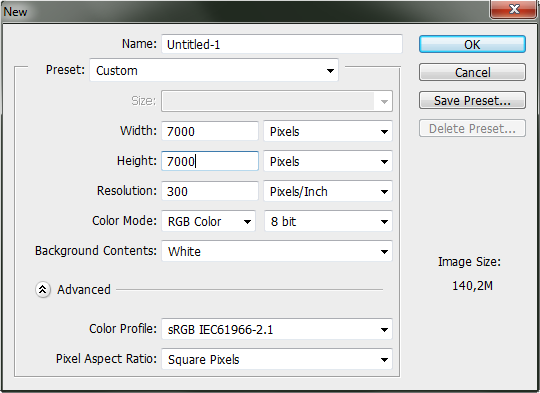Image resolution: width=540 pixels, height=393 pixels.
Task: Open the Color Mode RGB Color dropdown
Action: (x=208, y=221)
